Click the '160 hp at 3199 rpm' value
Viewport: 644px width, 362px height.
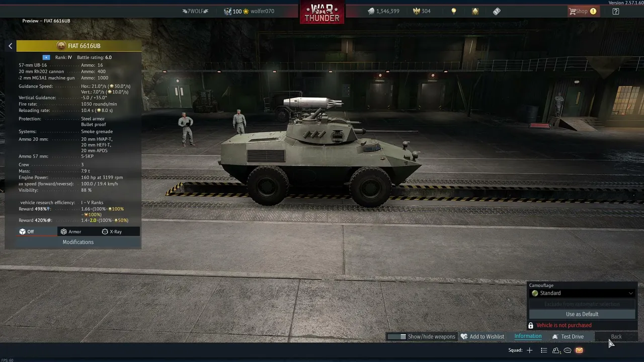pyautogui.click(x=102, y=177)
